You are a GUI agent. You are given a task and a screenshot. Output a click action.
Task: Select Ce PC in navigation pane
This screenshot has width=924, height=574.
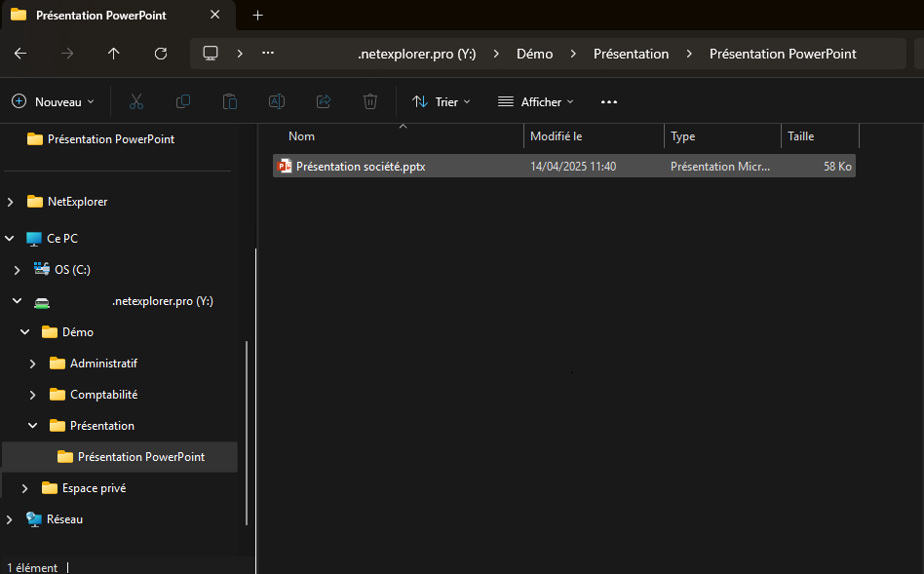[52, 238]
